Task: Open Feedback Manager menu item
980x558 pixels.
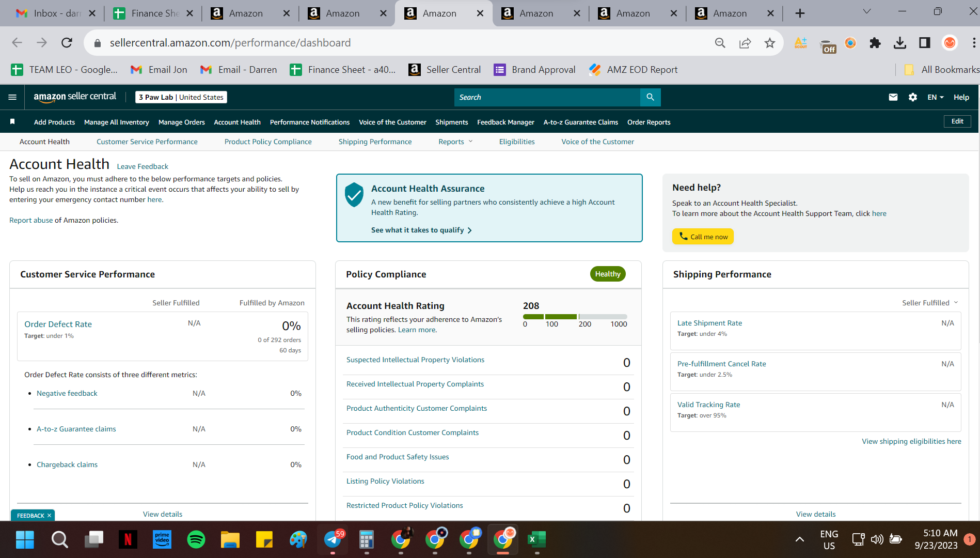Action: [x=505, y=122]
